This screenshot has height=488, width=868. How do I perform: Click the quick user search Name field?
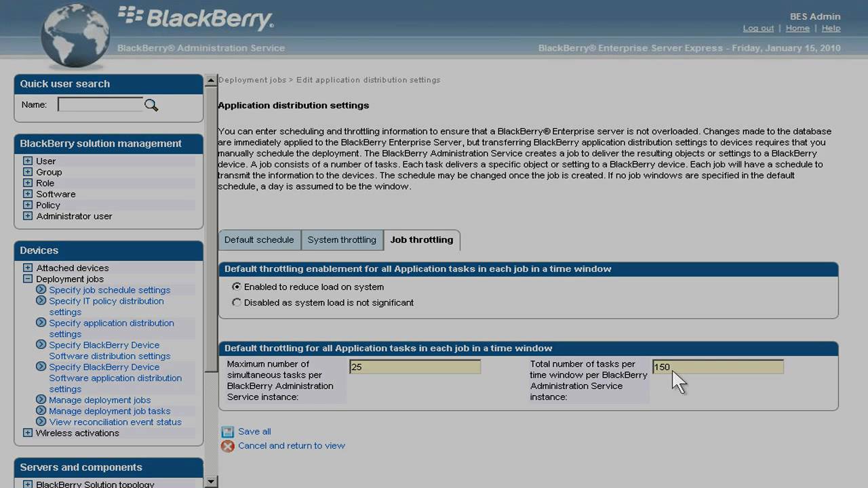[x=100, y=104]
